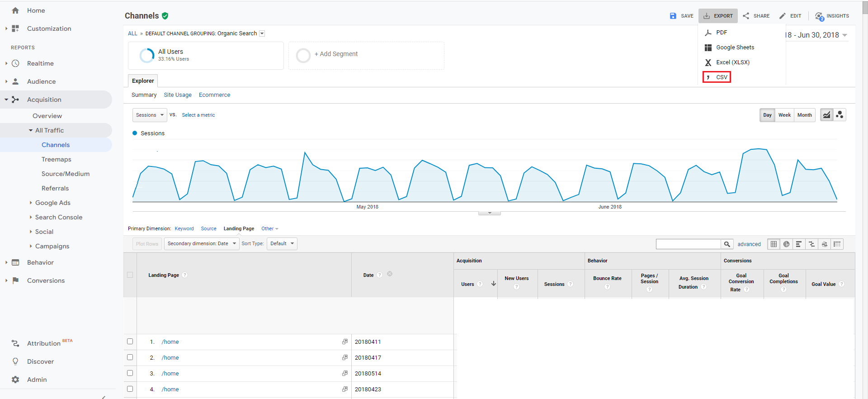868x399 pixels.
Task: Export the report as CSV
Action: 722,77
